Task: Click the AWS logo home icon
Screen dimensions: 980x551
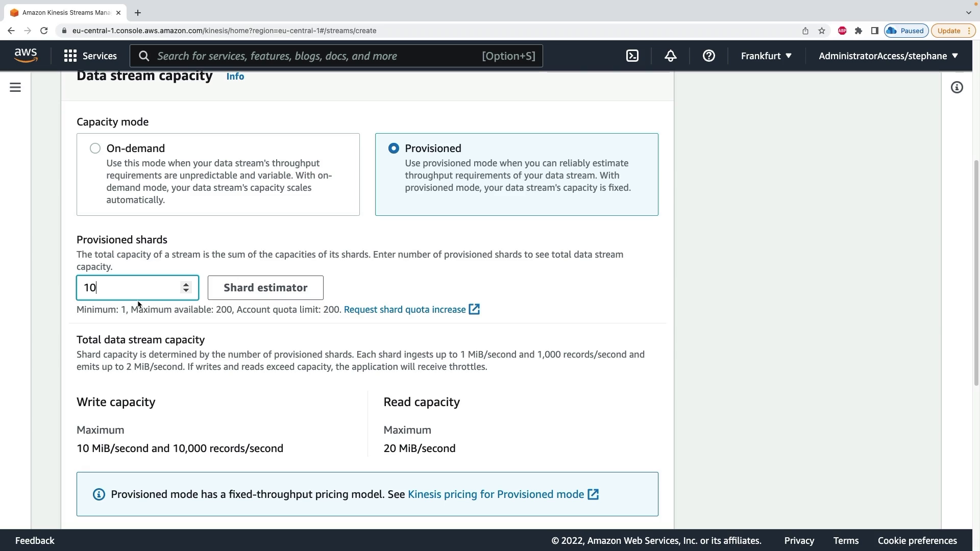Action: [26, 56]
